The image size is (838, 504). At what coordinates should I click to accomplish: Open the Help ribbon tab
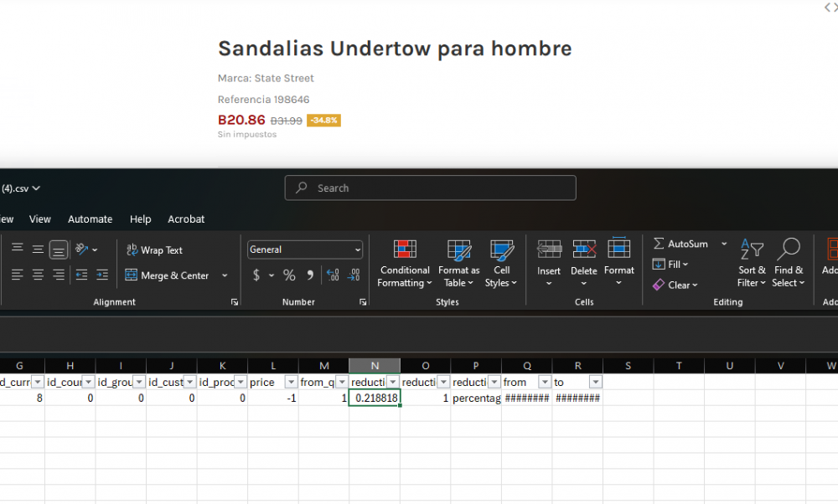click(141, 219)
